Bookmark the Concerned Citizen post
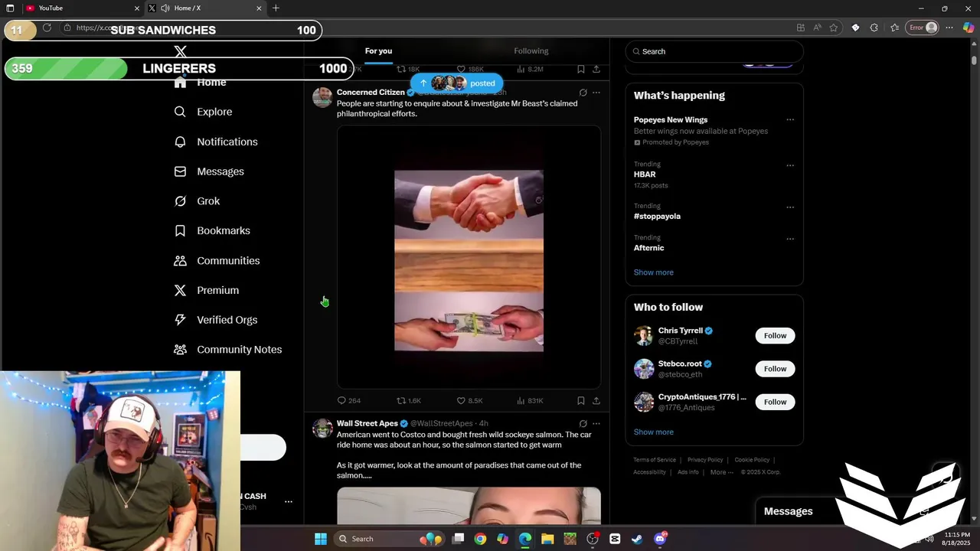Screen dimensions: 980x551 click(x=580, y=400)
